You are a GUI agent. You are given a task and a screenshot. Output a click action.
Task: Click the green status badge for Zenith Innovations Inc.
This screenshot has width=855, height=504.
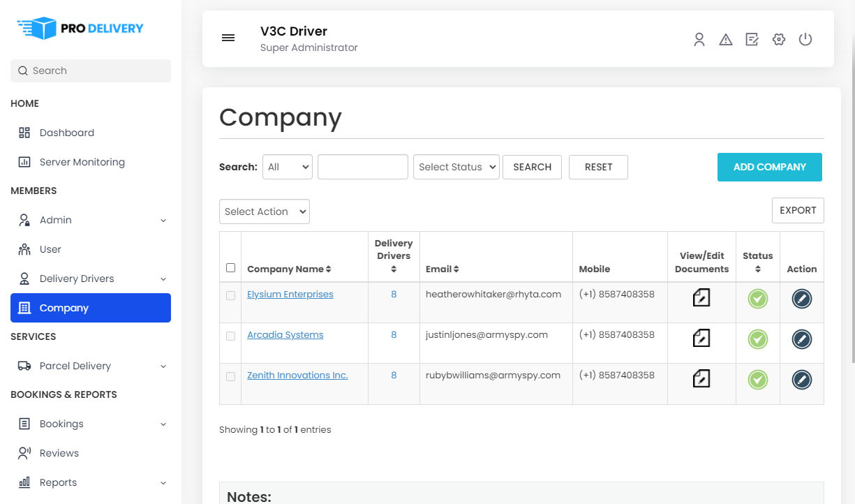pos(757,379)
